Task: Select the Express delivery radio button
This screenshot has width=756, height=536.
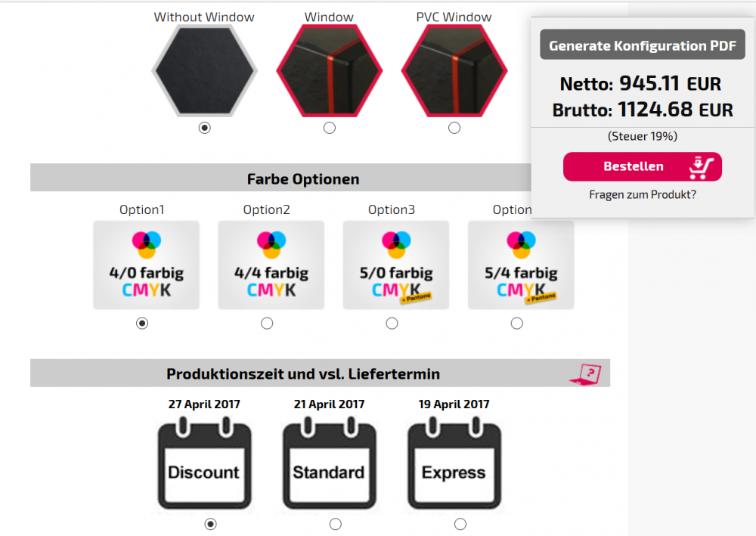Action: [460, 524]
